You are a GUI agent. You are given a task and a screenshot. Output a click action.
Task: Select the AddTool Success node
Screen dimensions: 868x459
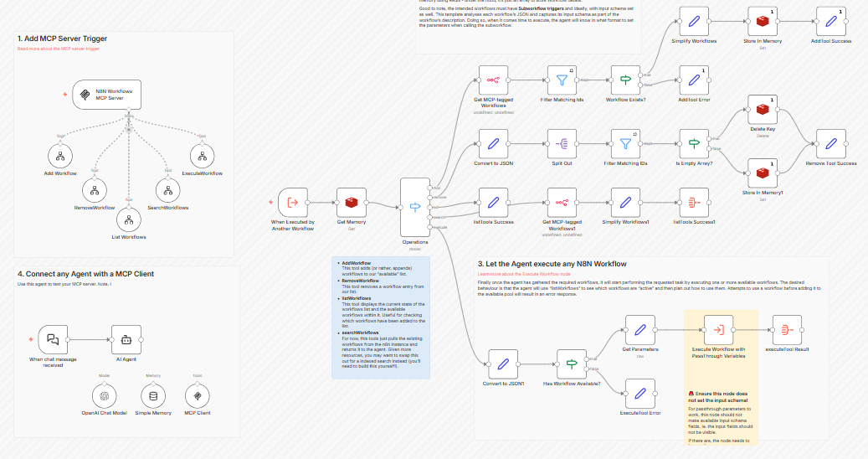tap(831, 22)
